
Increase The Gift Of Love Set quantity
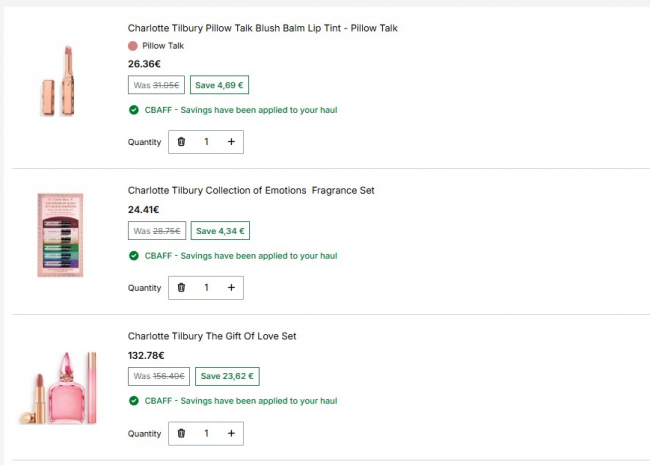[x=231, y=434]
